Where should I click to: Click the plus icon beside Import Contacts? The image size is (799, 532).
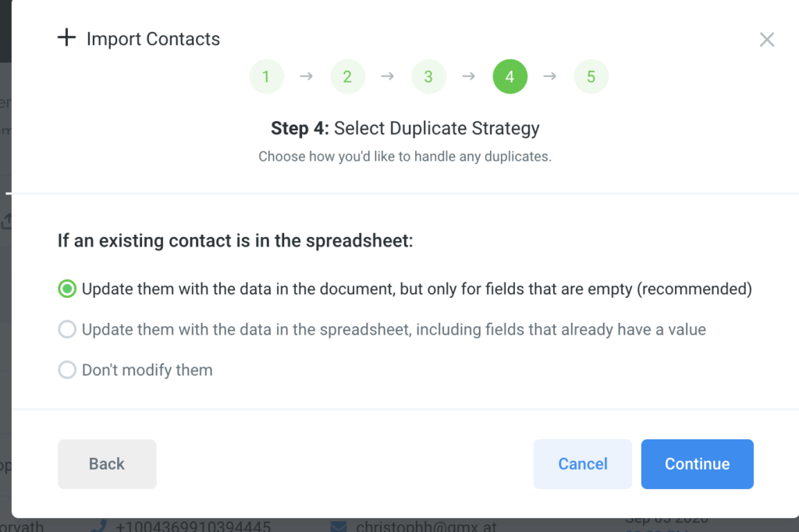tap(67, 38)
